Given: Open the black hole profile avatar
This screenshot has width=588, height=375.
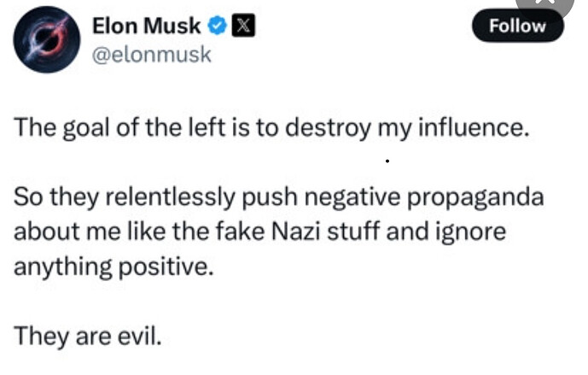Looking at the screenshot, I should point(46,39).
